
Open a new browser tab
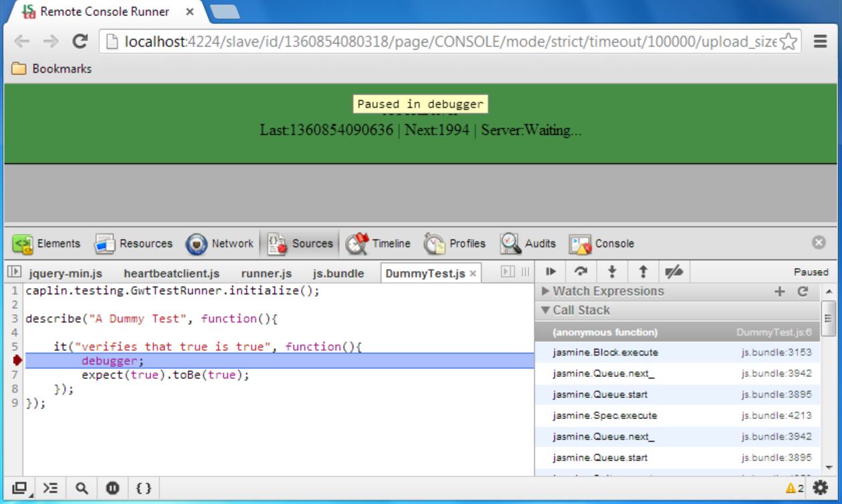pos(225,11)
